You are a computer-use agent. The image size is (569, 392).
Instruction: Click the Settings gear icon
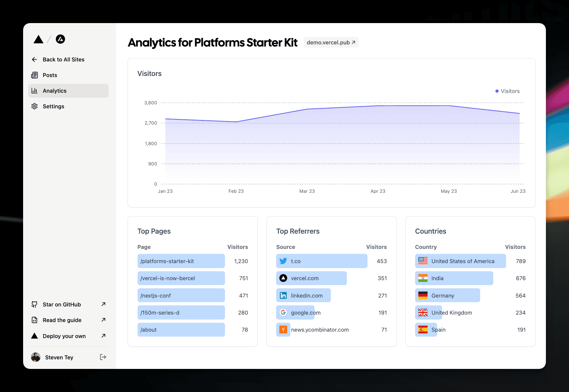click(34, 106)
